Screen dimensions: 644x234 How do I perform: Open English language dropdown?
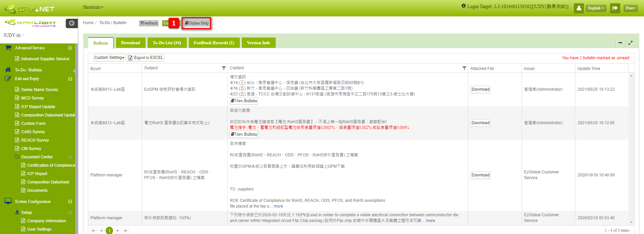(x=596, y=8)
